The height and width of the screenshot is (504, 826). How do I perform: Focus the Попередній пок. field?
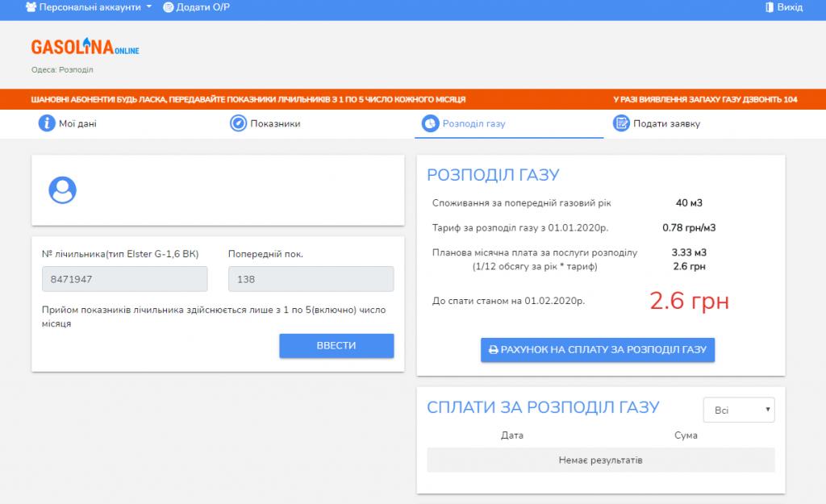pyautogui.click(x=311, y=279)
